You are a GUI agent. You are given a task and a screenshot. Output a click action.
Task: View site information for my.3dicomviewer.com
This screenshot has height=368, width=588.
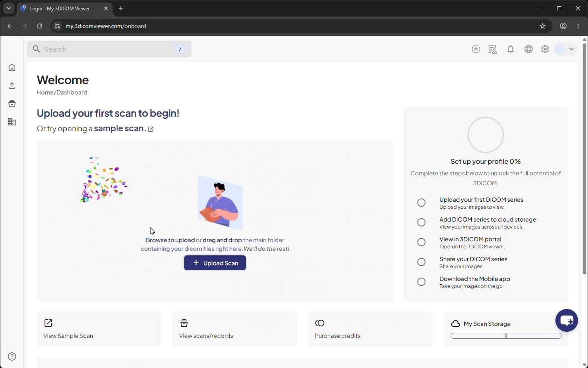(57, 26)
